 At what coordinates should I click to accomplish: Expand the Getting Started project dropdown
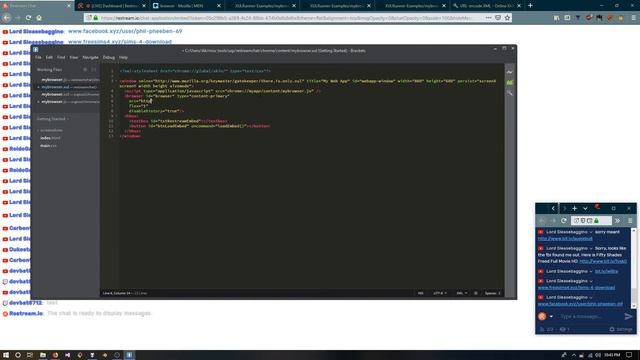[x=53, y=119]
